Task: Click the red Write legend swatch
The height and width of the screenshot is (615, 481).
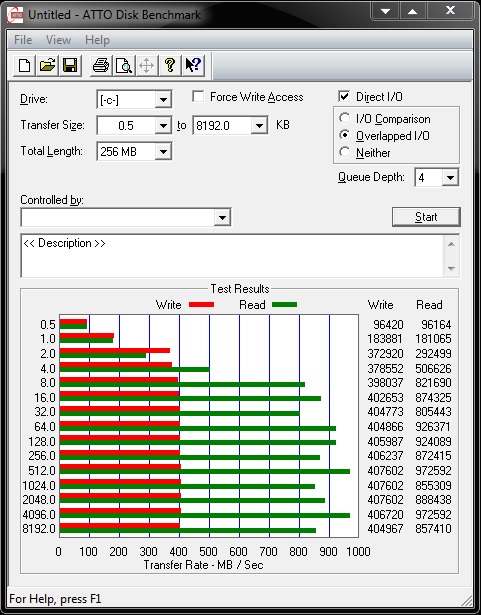Action: coord(202,304)
